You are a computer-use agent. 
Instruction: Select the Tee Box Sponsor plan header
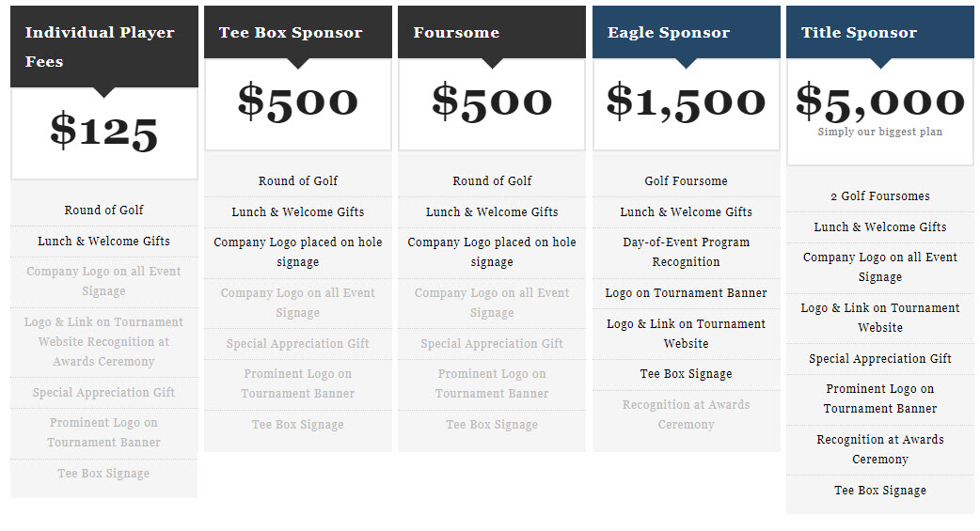[x=291, y=33]
